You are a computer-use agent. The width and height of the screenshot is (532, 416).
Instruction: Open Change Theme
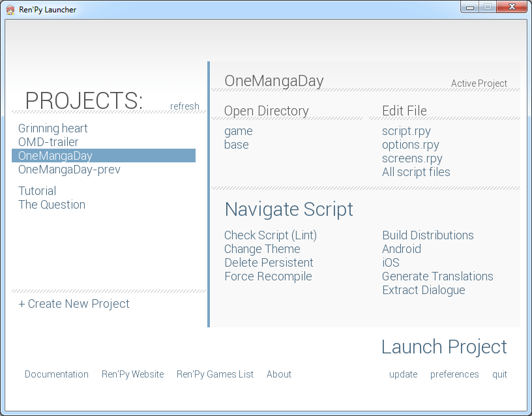(262, 249)
